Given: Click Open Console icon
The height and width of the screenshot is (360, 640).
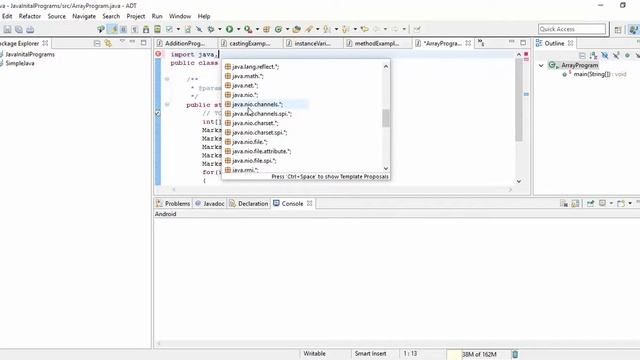Looking at the screenshot, I should (x=621, y=203).
